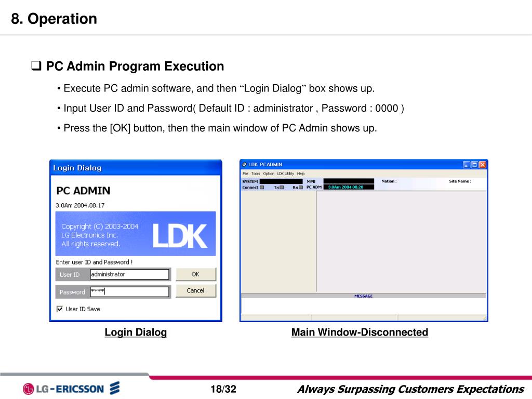The height and width of the screenshot is (399, 532).
Task: Maximize the LDK PCADMIN window
Action: [x=475, y=165]
